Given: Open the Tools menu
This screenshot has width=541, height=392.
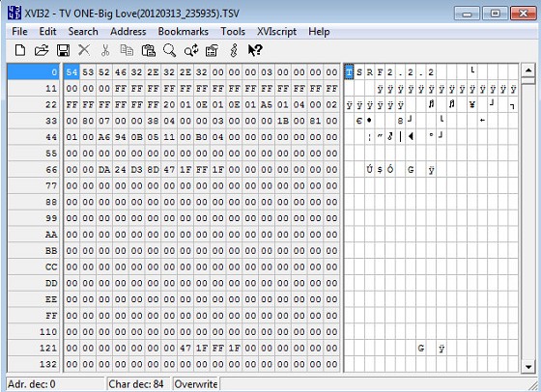Looking at the screenshot, I should (x=233, y=31).
